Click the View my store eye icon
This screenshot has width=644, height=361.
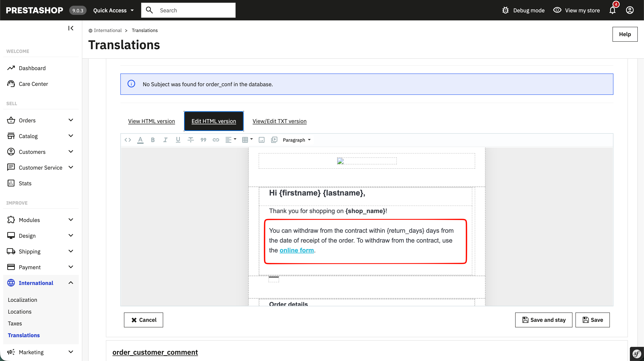[557, 10]
